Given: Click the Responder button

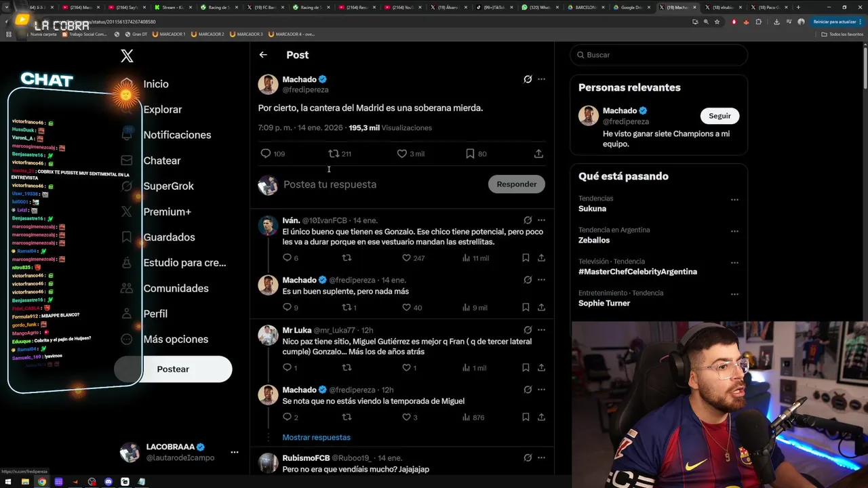Looking at the screenshot, I should 516,184.
